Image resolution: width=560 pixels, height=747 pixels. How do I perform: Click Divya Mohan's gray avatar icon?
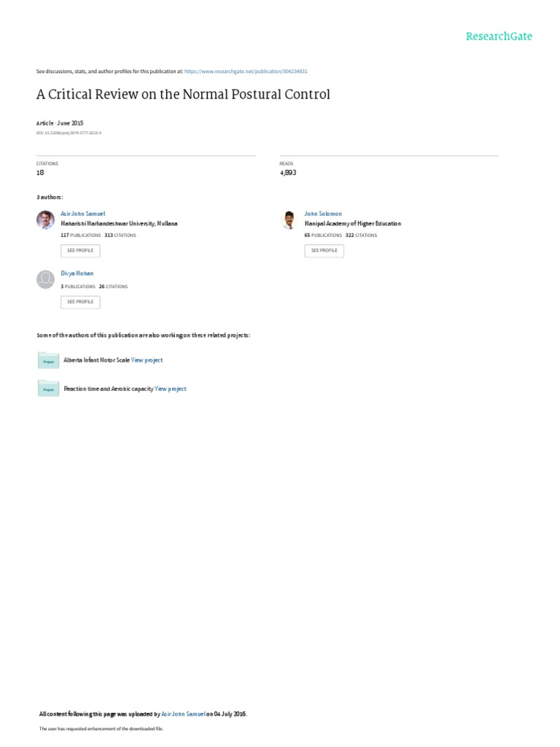[46, 279]
